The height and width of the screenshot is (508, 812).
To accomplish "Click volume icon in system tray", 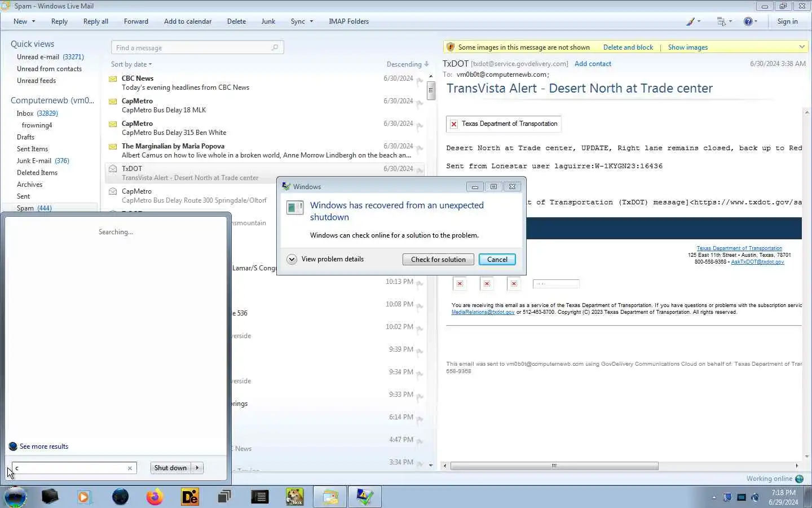I will pyautogui.click(x=755, y=497).
